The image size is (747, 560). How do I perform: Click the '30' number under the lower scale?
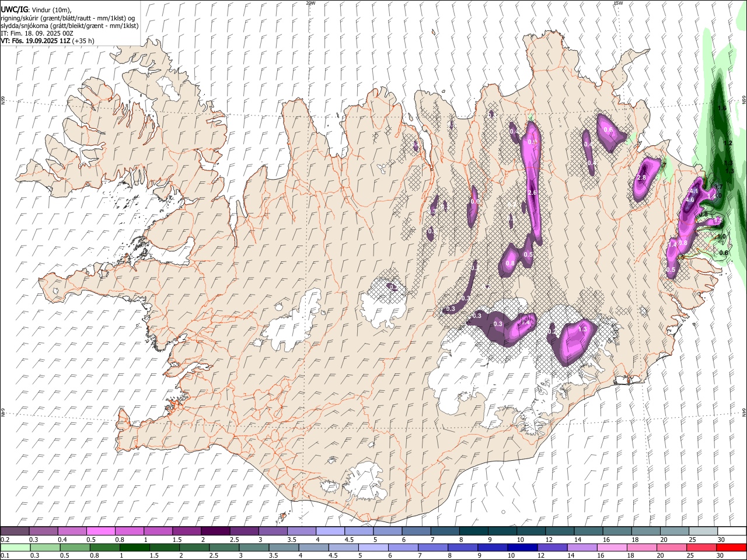(719, 555)
